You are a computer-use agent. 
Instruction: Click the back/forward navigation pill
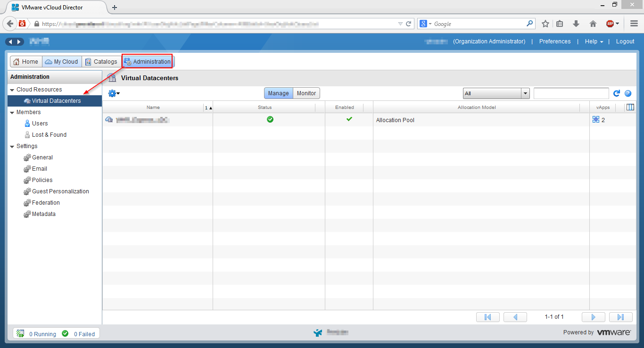(15, 41)
